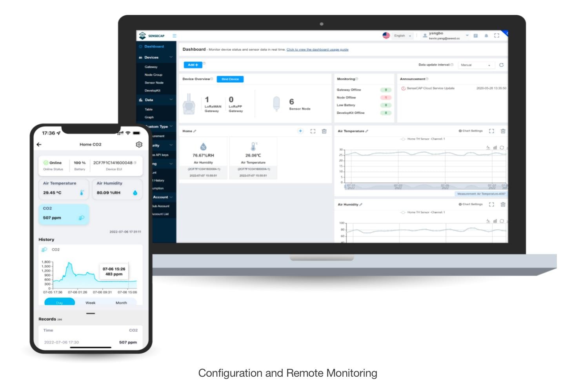The image size is (571, 392).
Task: Expand Air Humidity chart with fullscreen icon
Action: pos(491,205)
